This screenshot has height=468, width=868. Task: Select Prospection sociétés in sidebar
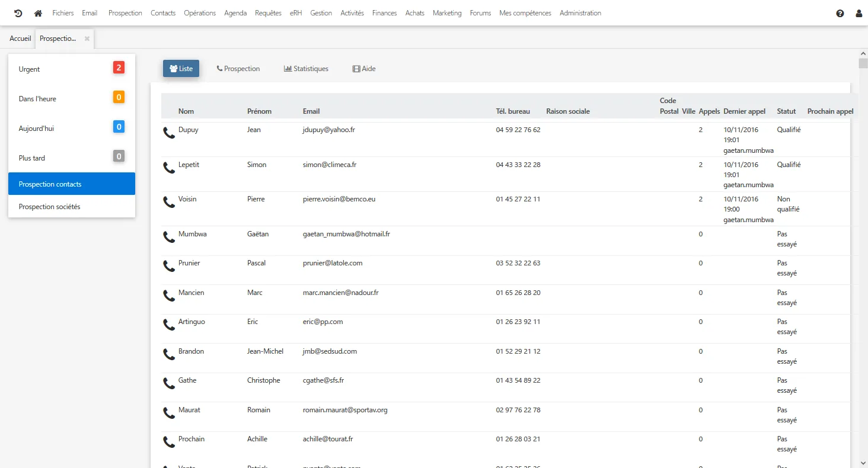click(72, 207)
